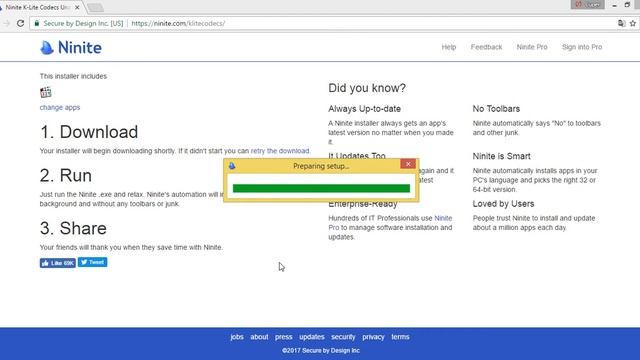Click the translate page icon in address bar
The width and height of the screenshot is (640, 360).
click(621, 23)
